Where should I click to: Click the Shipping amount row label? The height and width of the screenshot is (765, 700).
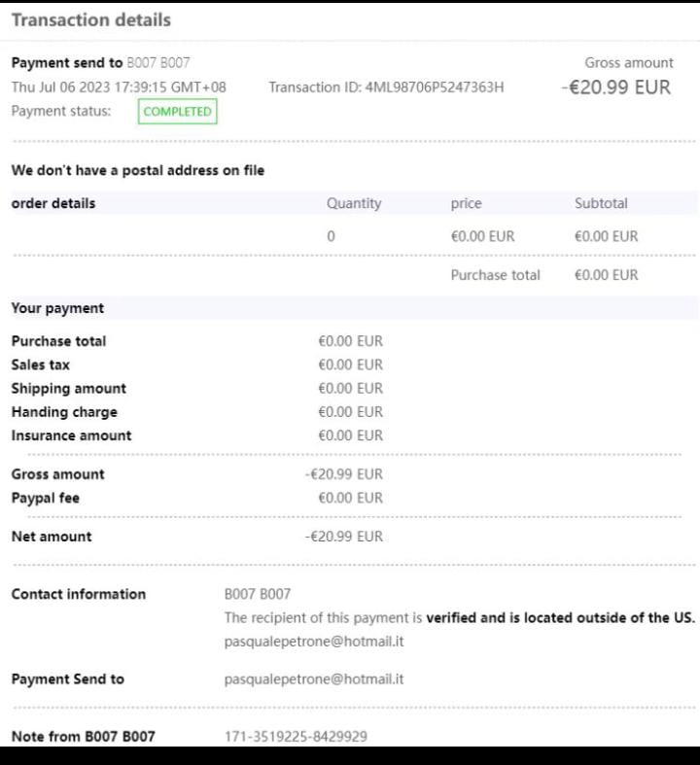(x=68, y=389)
